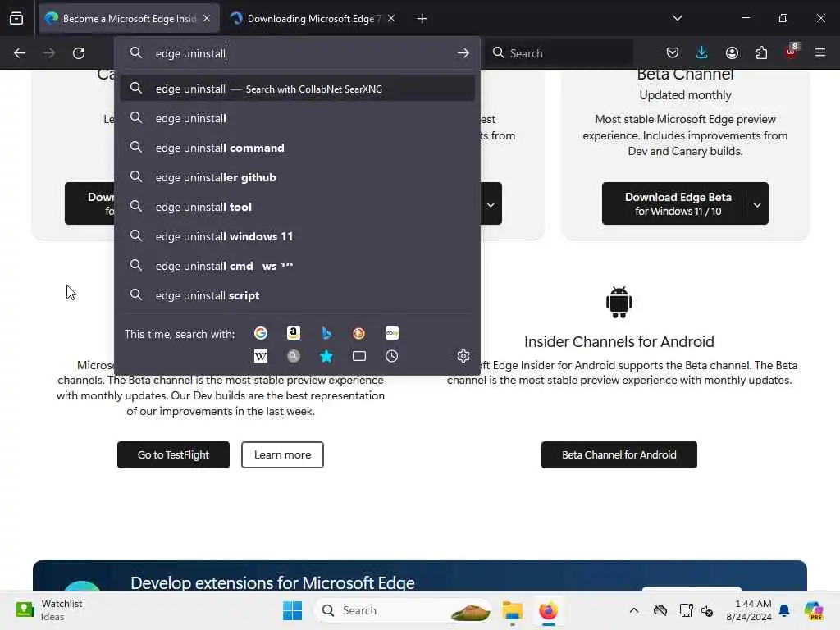The width and height of the screenshot is (840, 630).
Task: Open the Firefox hamburger menu
Action: tap(820, 52)
